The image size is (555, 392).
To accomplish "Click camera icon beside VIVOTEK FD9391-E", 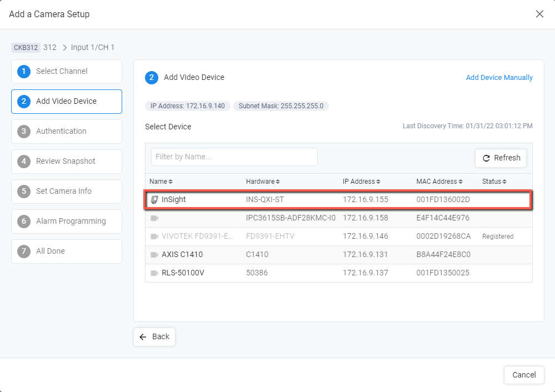I will tap(154, 237).
